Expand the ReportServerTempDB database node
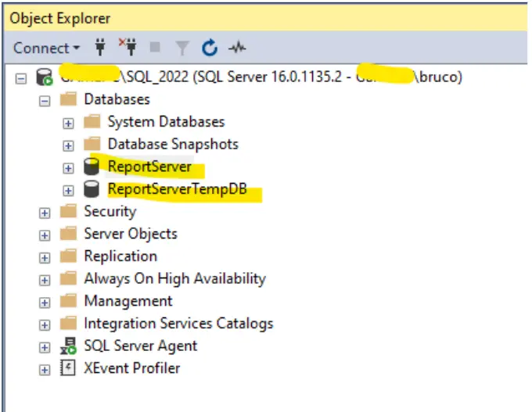532x412 pixels. (x=68, y=191)
